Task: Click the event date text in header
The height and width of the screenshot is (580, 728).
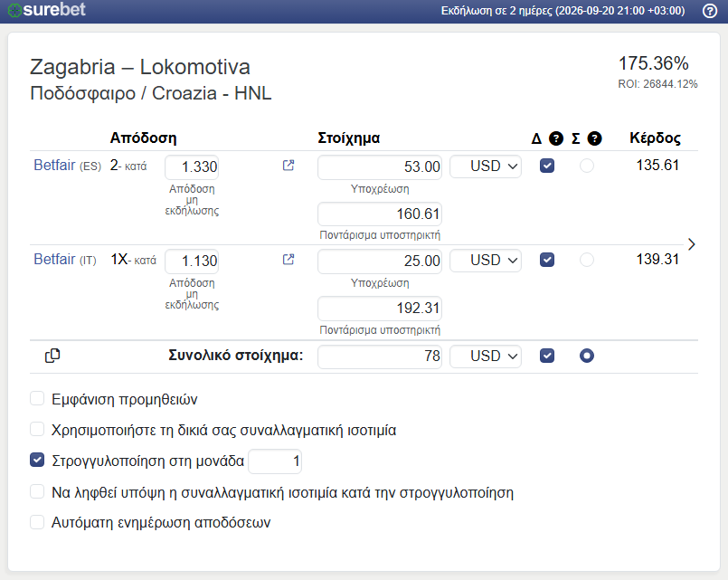Action: (563, 11)
